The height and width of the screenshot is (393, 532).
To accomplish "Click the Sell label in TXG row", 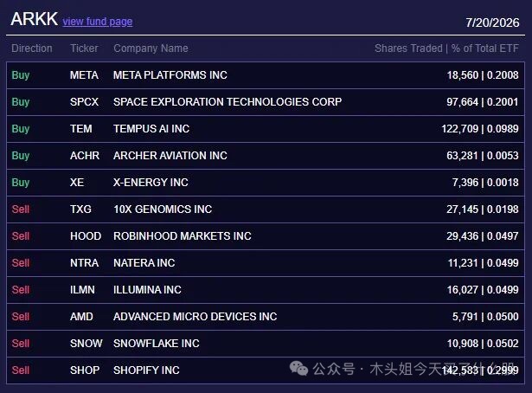I will pyautogui.click(x=21, y=209).
